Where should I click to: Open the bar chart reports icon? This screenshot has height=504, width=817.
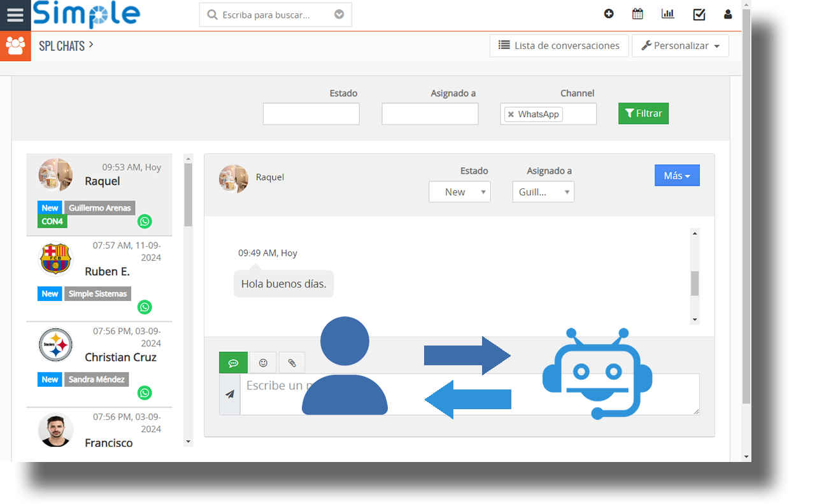coord(667,14)
